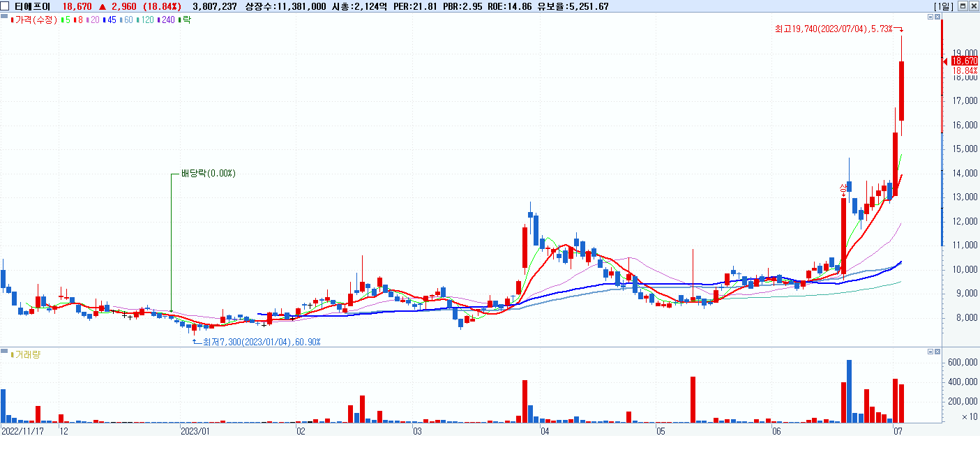Click the 최저7,300(2023/01/04) low annotation
Screen dimensions: 980x452
coord(262,342)
